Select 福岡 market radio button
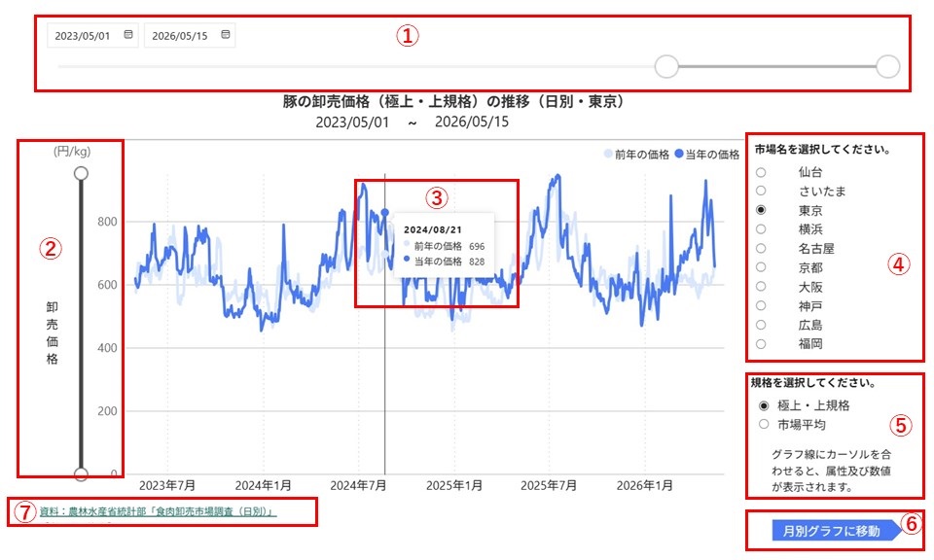The width and height of the screenshot is (934, 560). click(x=761, y=343)
